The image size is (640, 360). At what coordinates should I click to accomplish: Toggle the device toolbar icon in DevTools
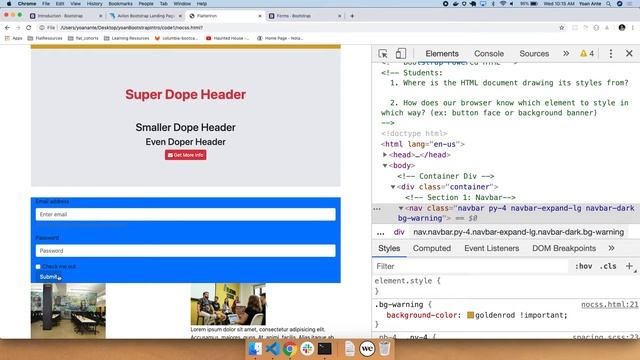[x=400, y=53]
